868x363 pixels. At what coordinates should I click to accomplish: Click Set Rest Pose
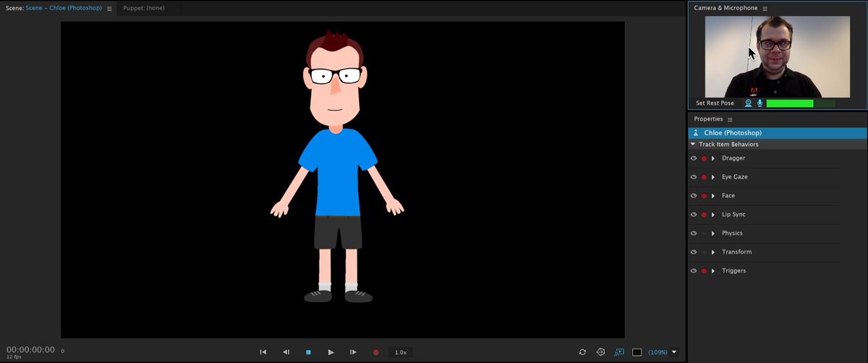(715, 103)
